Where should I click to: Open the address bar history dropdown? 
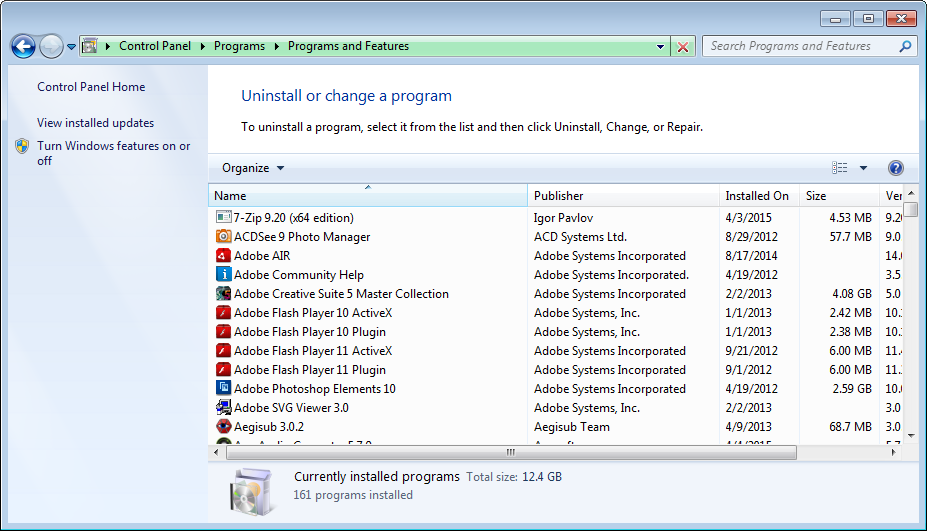(660, 47)
